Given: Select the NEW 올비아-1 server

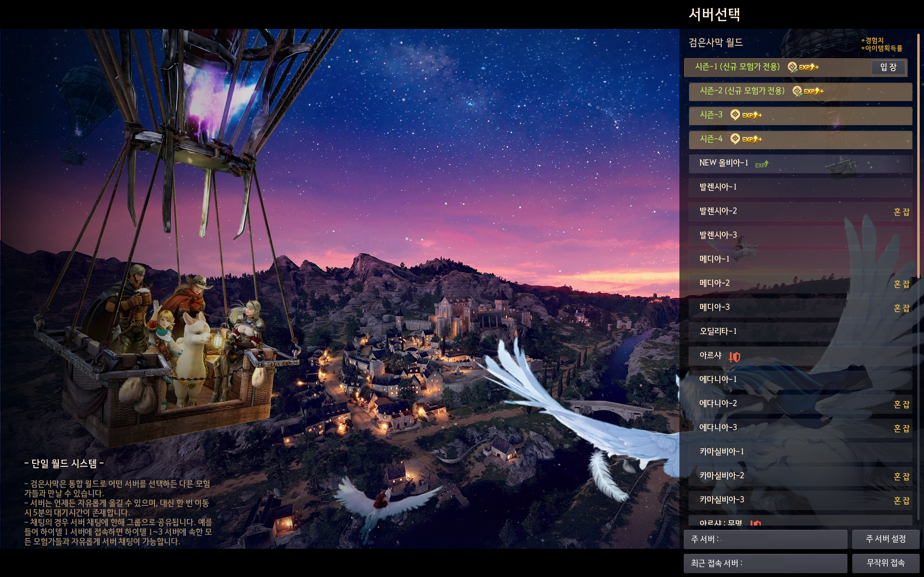Looking at the screenshot, I should coord(800,164).
